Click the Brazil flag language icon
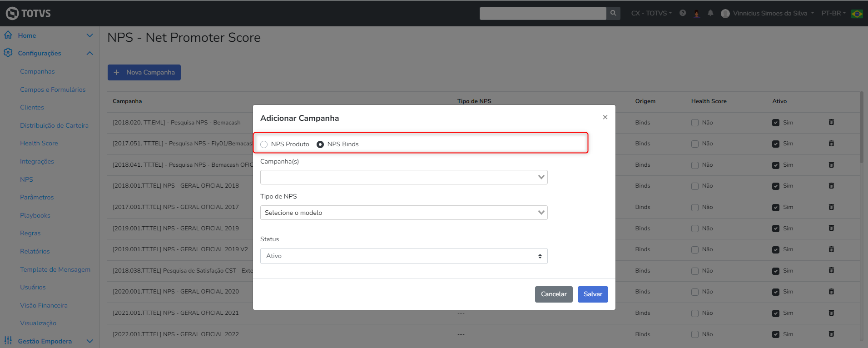 pyautogui.click(x=857, y=14)
